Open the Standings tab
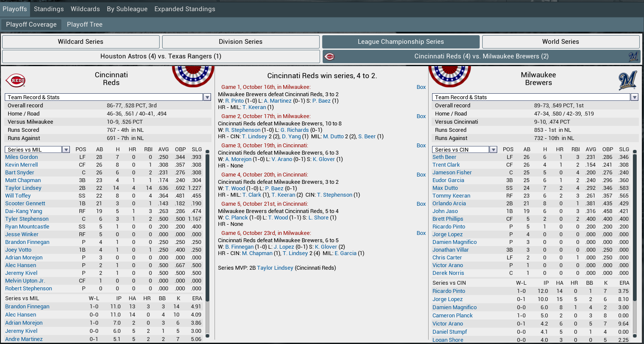This screenshot has height=344, width=644. pos(49,9)
